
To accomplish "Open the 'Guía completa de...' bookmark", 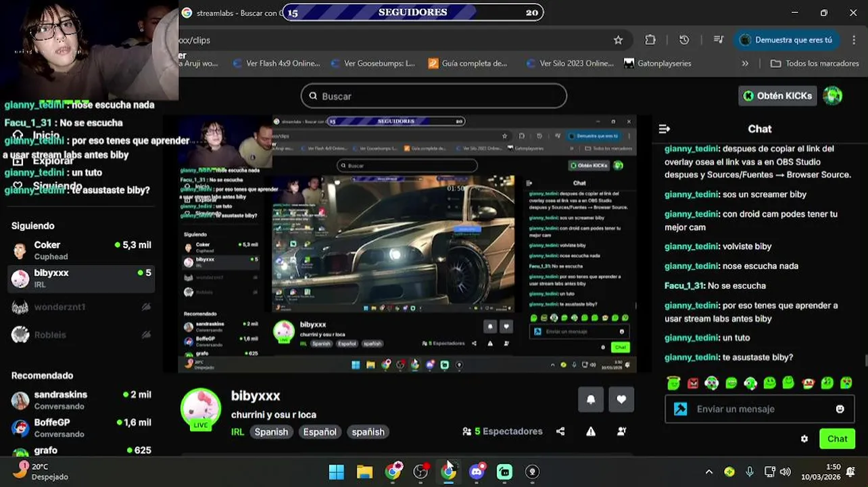I will pos(468,63).
